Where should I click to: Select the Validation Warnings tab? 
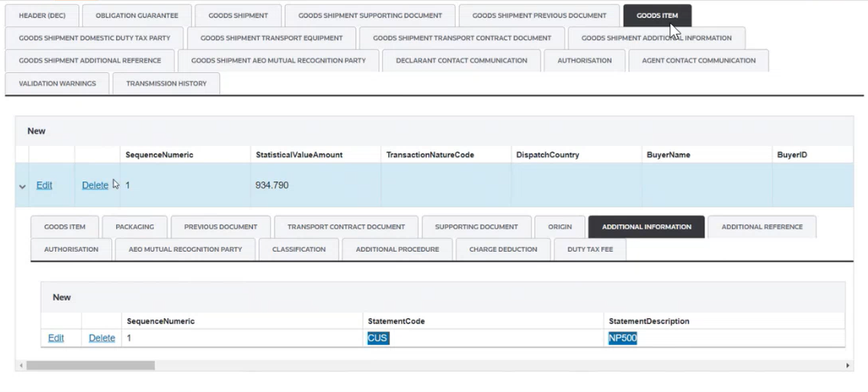click(x=57, y=83)
